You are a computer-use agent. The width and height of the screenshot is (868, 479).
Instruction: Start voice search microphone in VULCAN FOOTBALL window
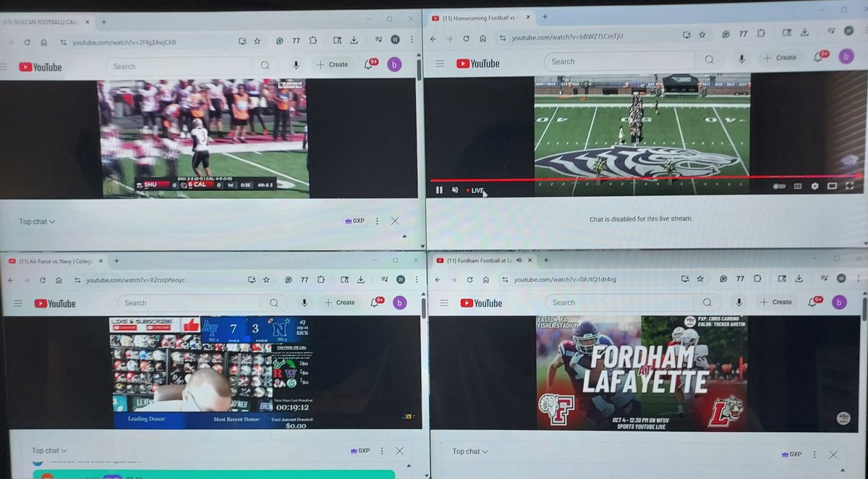coord(296,64)
